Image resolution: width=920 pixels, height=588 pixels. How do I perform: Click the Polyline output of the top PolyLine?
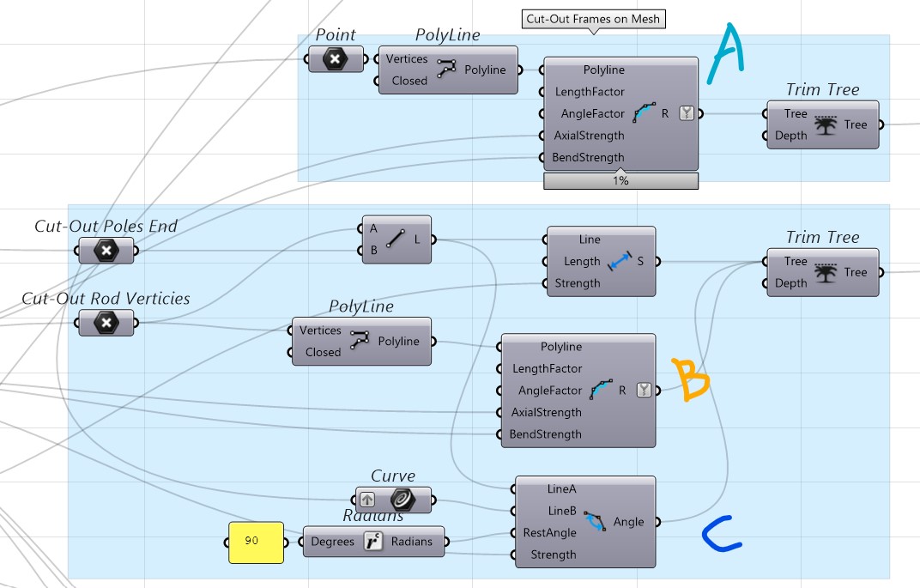pyautogui.click(x=485, y=70)
